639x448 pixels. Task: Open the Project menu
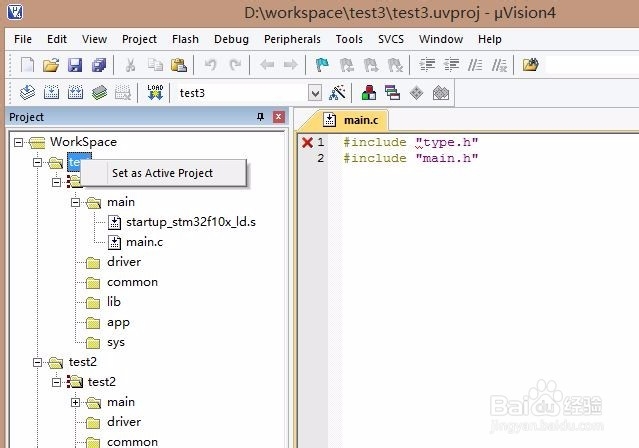click(139, 39)
